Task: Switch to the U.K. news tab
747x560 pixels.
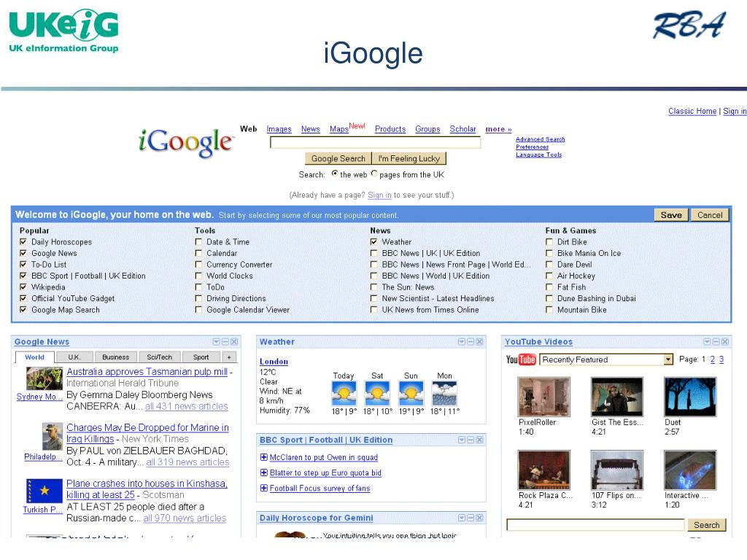Action: [74, 357]
